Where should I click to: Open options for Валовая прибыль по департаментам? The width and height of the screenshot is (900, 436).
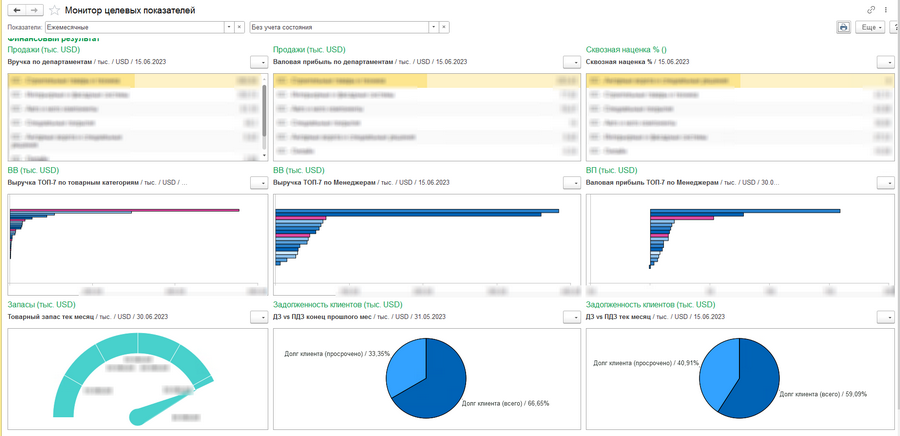pos(572,62)
